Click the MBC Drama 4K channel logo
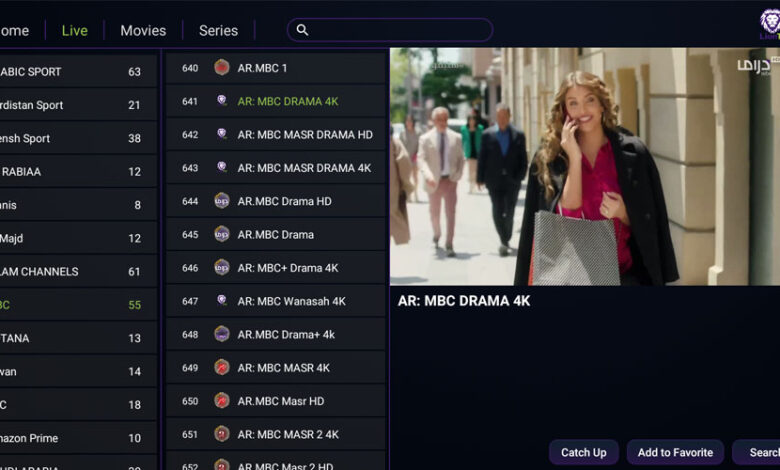Image resolution: width=780 pixels, height=470 pixels. point(222,101)
